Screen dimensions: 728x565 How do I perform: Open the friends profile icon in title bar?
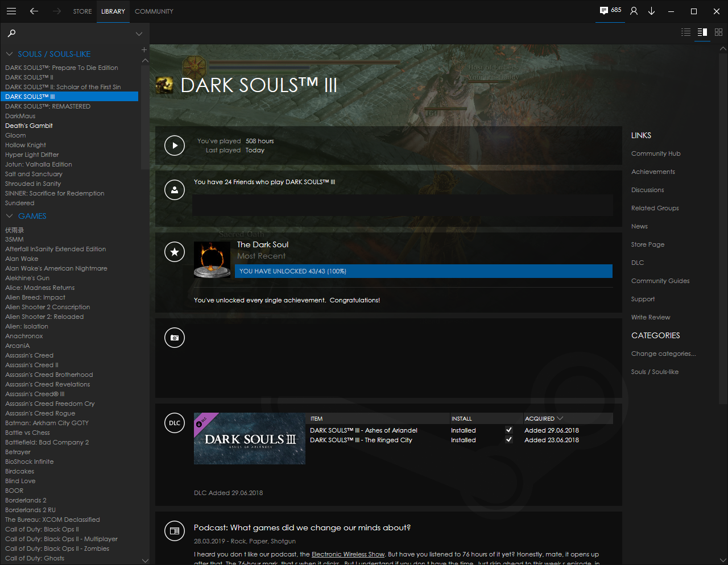click(x=634, y=11)
